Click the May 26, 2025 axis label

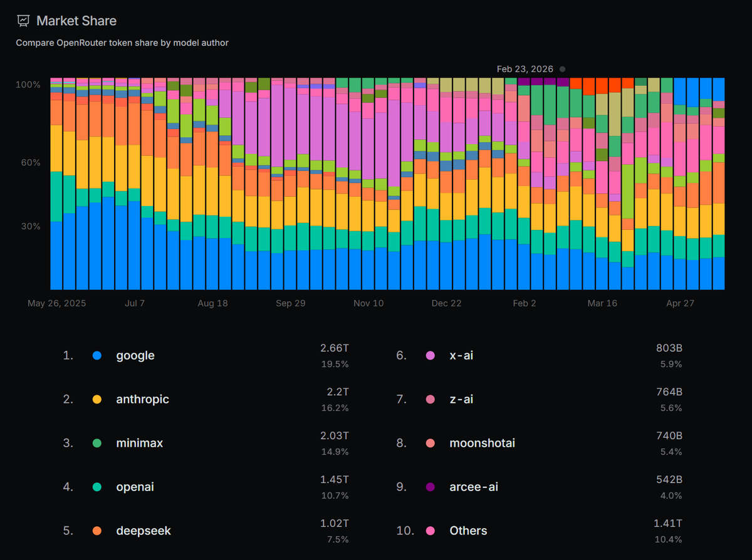point(56,303)
